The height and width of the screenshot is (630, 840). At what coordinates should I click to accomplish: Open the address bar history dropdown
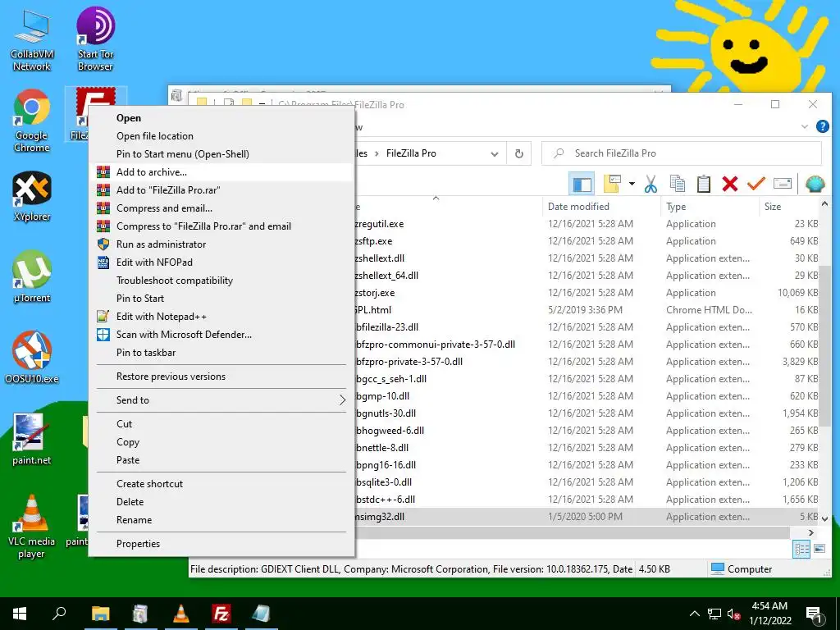pyautogui.click(x=494, y=153)
